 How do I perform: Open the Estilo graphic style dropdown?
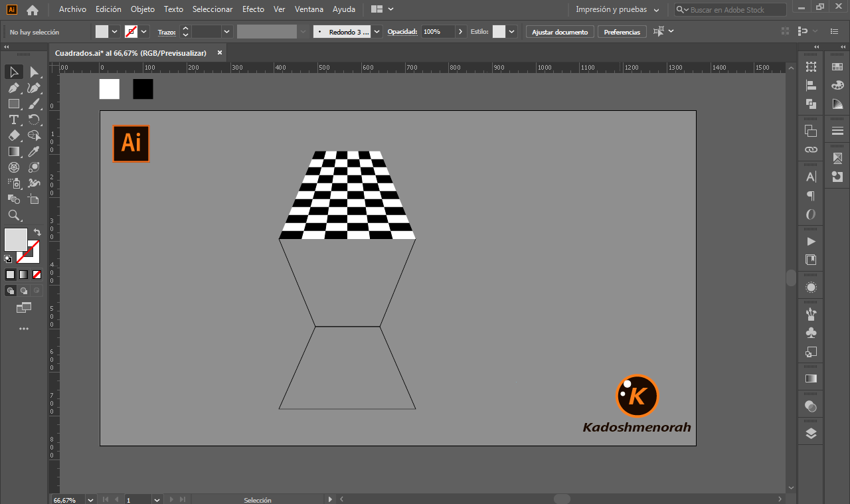pos(513,31)
